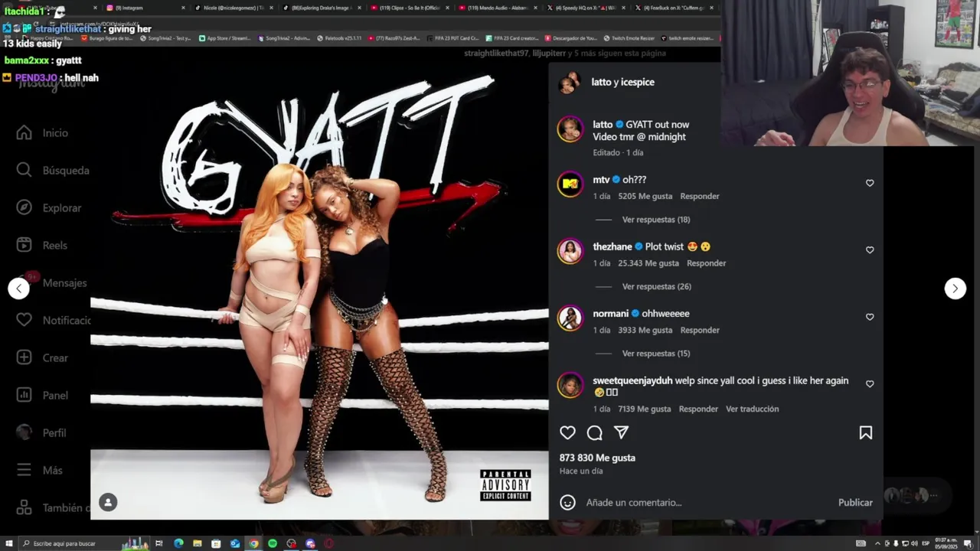Open emoji picker in comment box
The width and height of the screenshot is (980, 551).
567,503
